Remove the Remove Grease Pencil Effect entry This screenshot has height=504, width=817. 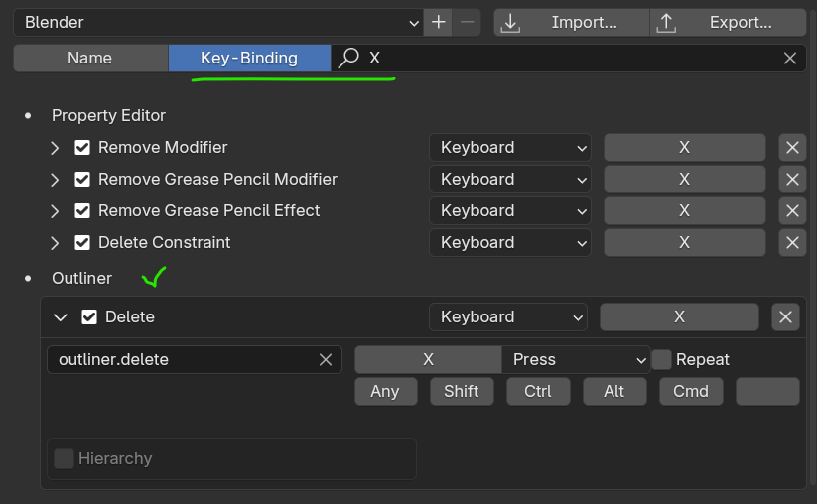click(791, 211)
